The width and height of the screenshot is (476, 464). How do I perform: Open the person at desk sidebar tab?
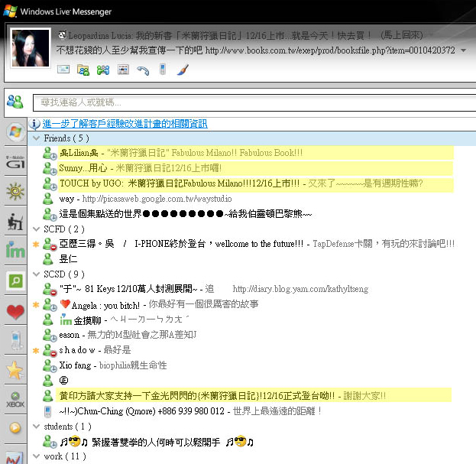pos(15,222)
